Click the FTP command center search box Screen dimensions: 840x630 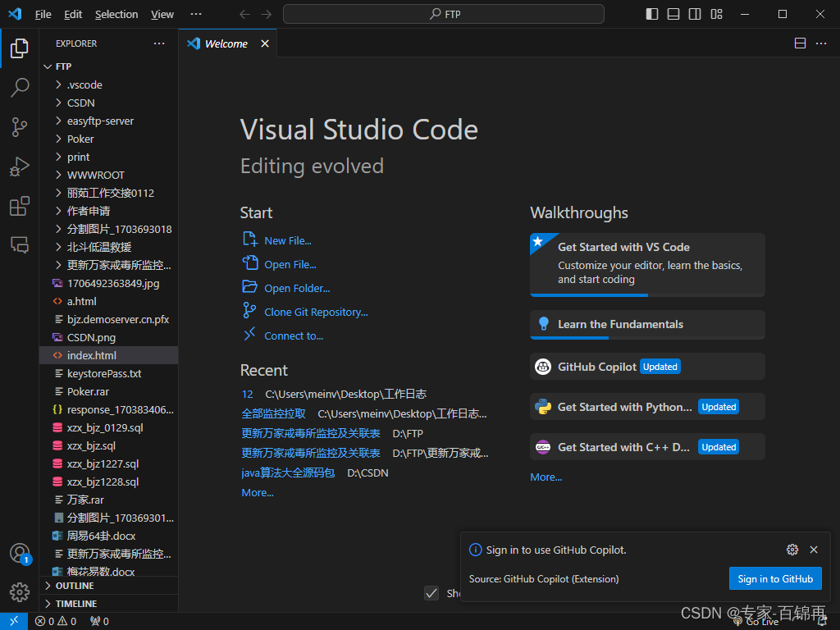coord(444,14)
